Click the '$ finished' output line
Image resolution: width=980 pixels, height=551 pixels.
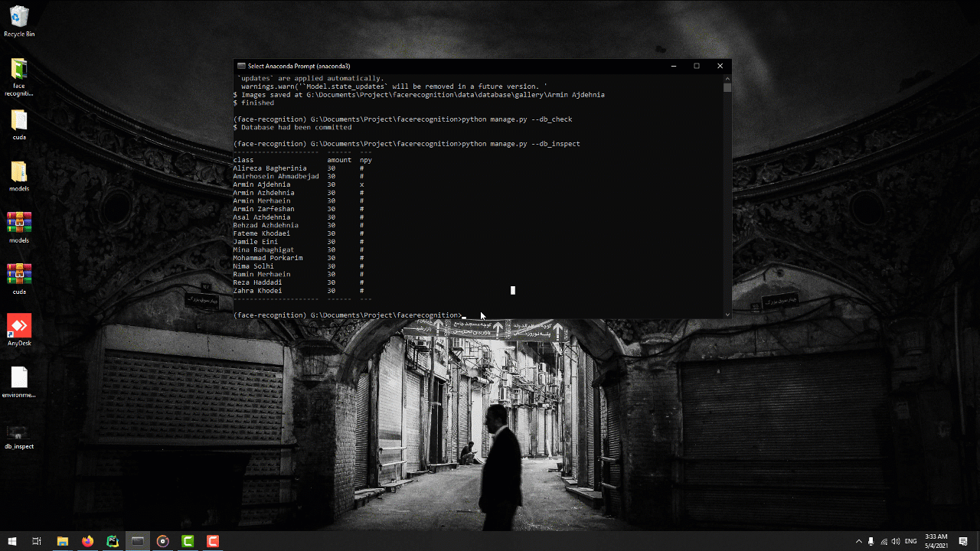[253, 103]
